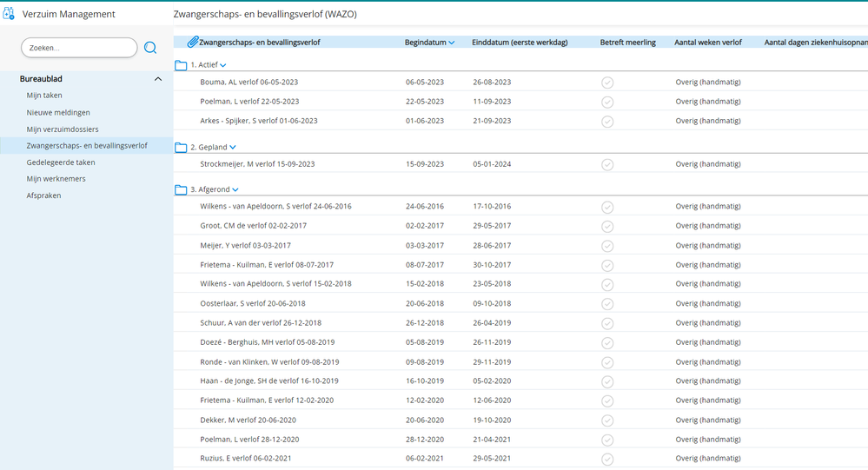
Task: Toggle meerling check for Bouma, AL row
Action: click(x=607, y=83)
